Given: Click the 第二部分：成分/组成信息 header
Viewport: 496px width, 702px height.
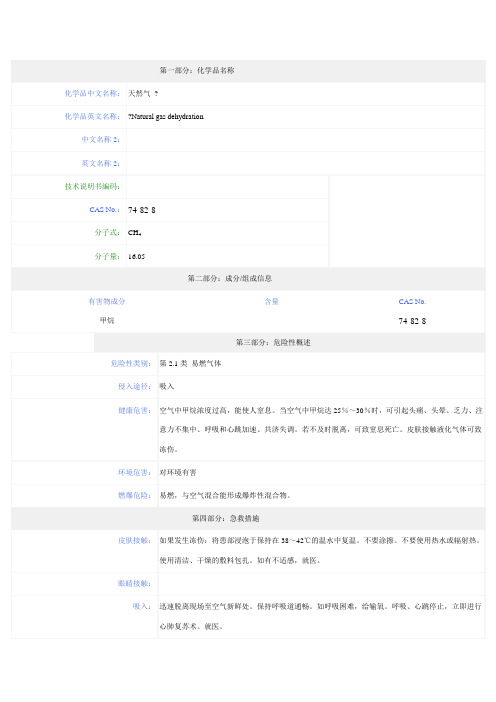Looking at the screenshot, I should coord(230,278).
